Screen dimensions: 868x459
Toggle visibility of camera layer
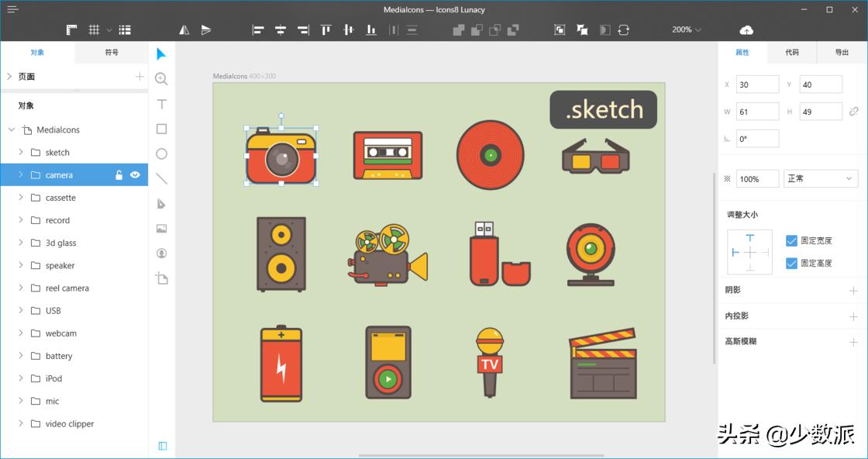135,175
